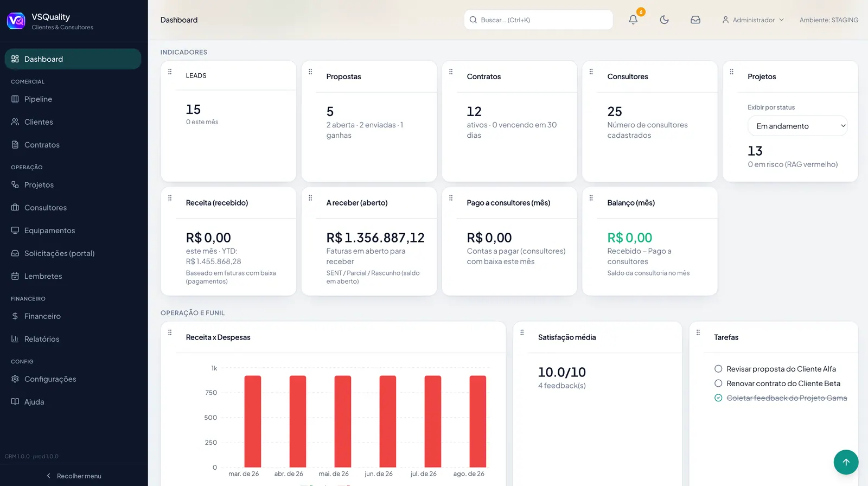The width and height of the screenshot is (868, 486).
Task: Open the Em andamento status dropdown
Action: click(x=797, y=126)
